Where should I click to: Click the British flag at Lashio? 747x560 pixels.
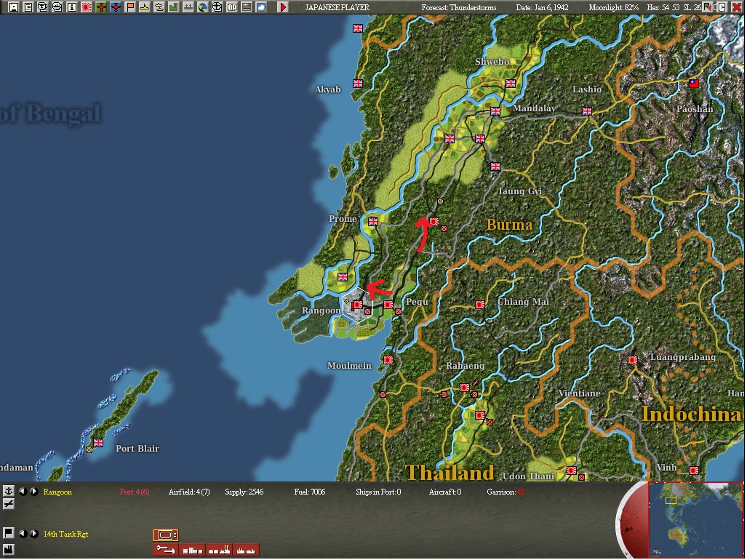[x=587, y=111]
